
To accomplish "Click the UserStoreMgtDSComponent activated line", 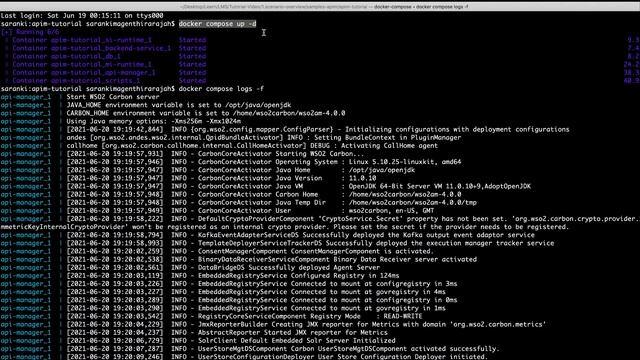I will 250,349.
